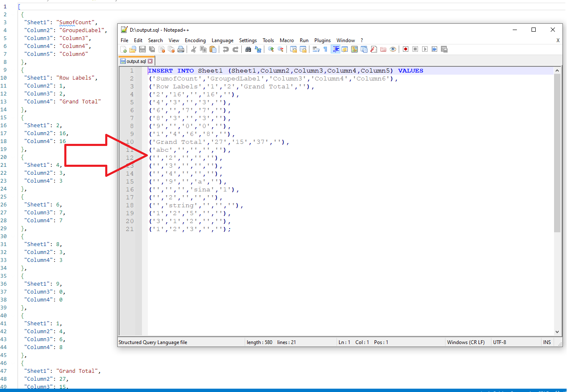Save the current file via toolbar icon
The image size is (567, 392).
[142, 49]
